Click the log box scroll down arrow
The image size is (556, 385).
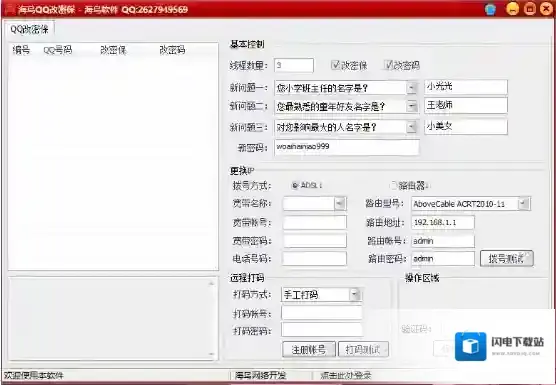(211, 354)
